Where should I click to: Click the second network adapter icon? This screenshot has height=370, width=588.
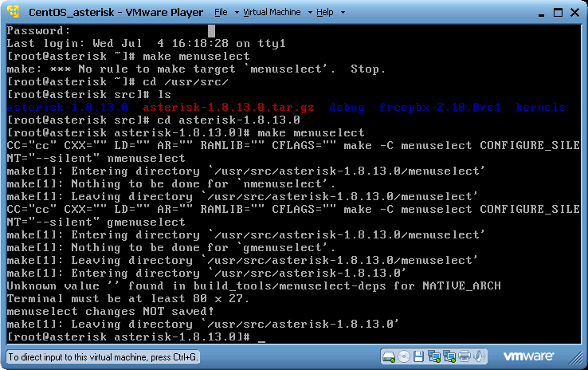click(450, 356)
